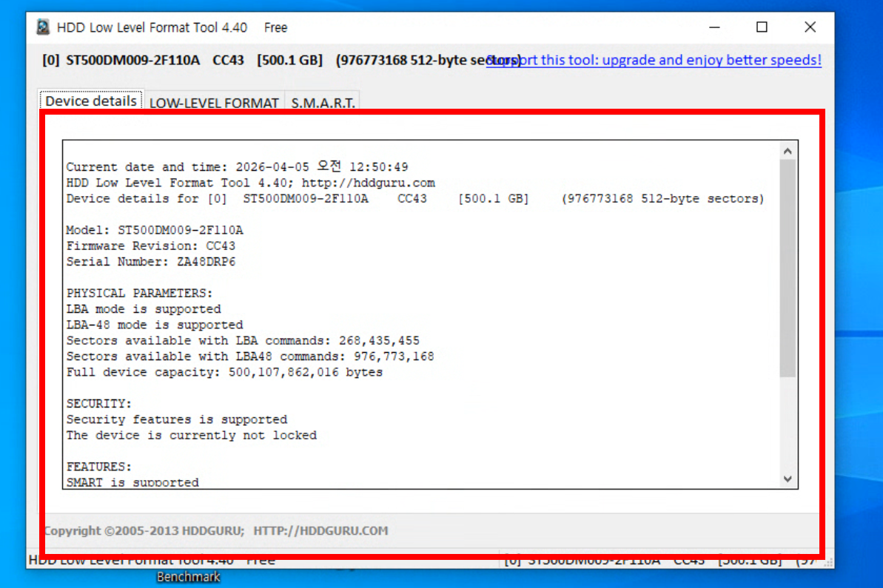Image resolution: width=883 pixels, height=588 pixels.
Task: Minimize the HDD Low Level Format Tool window
Action: click(715, 27)
